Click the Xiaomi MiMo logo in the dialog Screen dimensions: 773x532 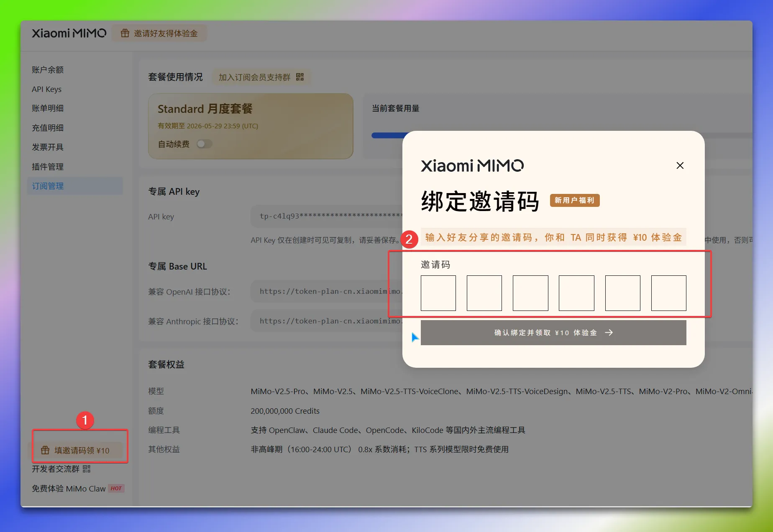pos(472,165)
